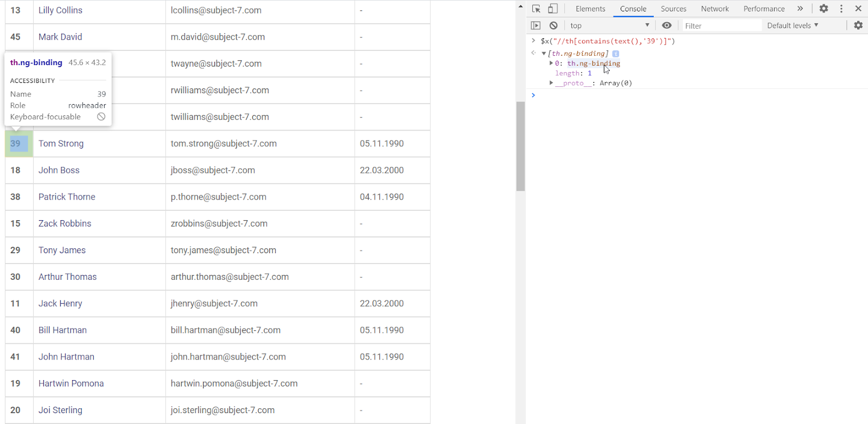Click the eye icon for live expression

click(667, 25)
